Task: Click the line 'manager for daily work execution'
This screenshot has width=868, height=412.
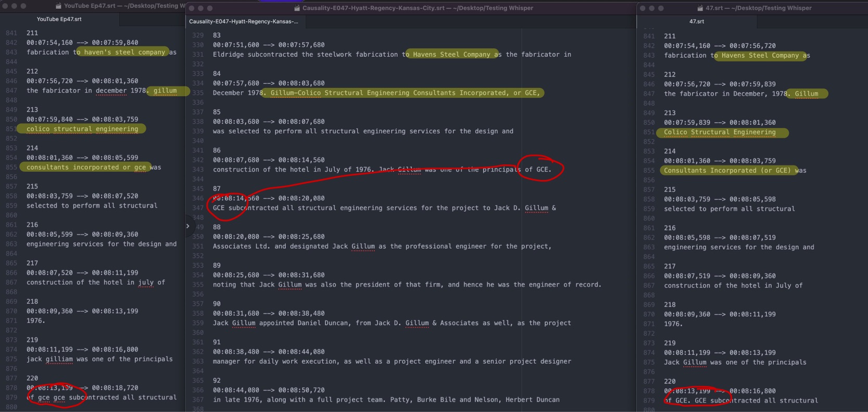Action: [392, 362]
